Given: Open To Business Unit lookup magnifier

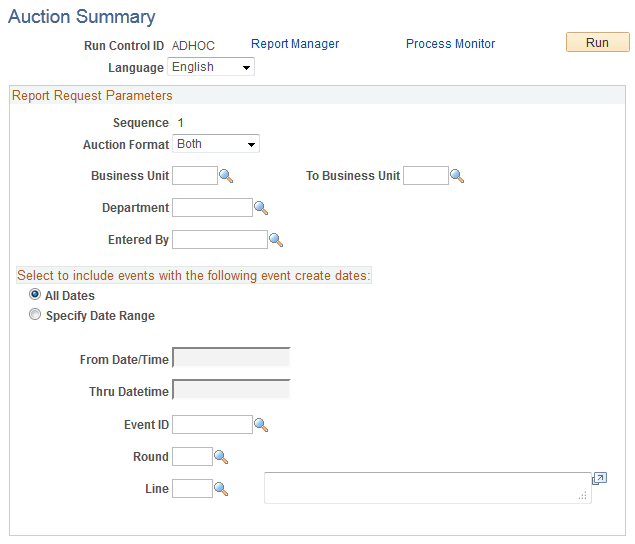Looking at the screenshot, I should click(457, 176).
